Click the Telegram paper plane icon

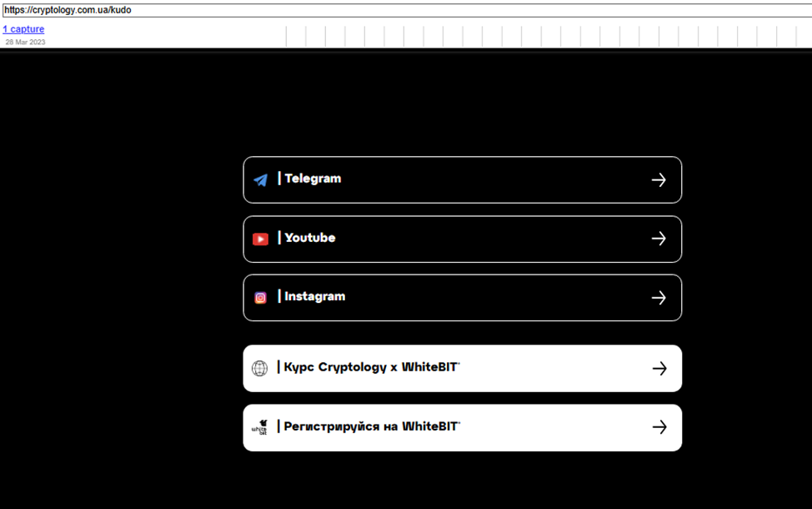pyautogui.click(x=260, y=180)
